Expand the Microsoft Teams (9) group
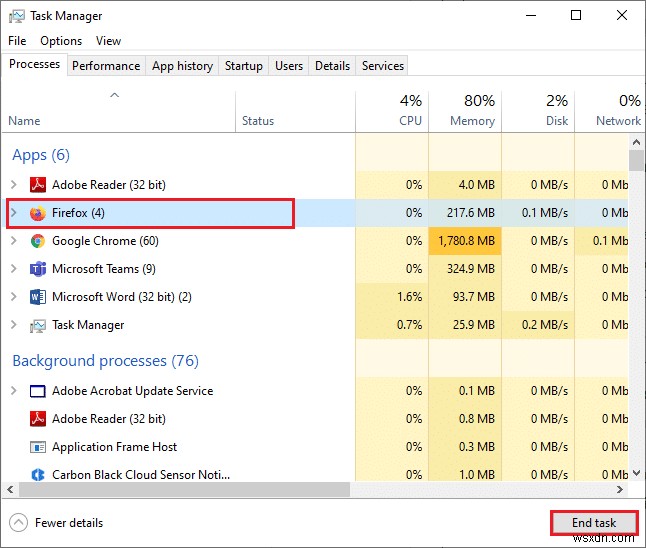The width and height of the screenshot is (646, 548). click(x=14, y=269)
